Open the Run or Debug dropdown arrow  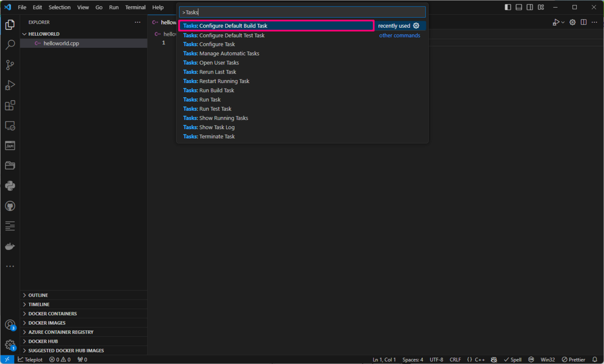pyautogui.click(x=563, y=22)
